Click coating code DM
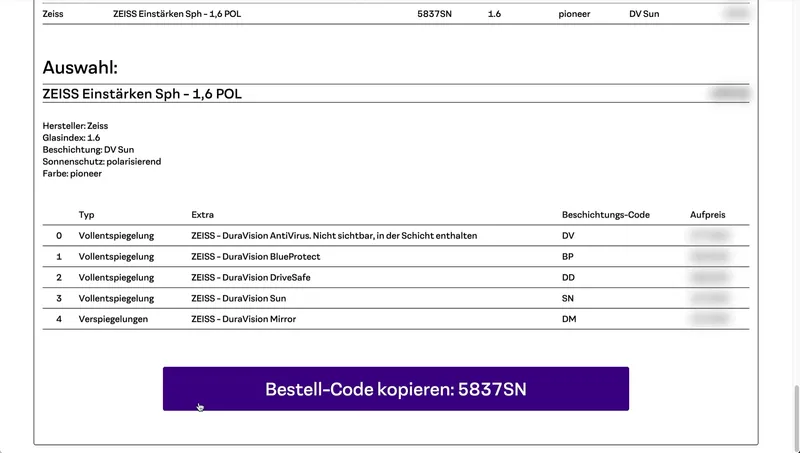The height and width of the screenshot is (453, 800). click(569, 319)
